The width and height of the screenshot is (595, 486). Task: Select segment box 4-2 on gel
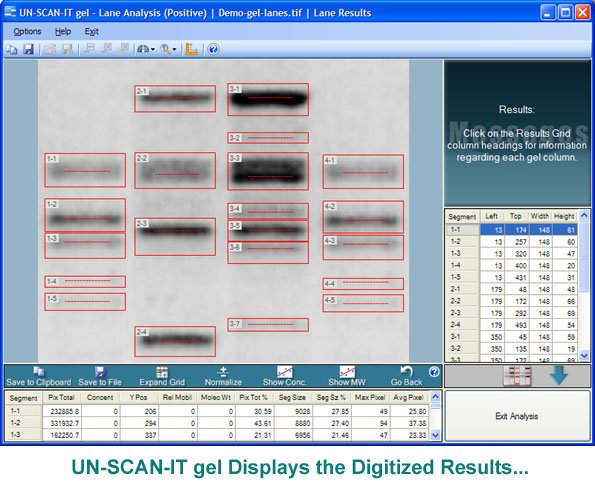click(363, 217)
